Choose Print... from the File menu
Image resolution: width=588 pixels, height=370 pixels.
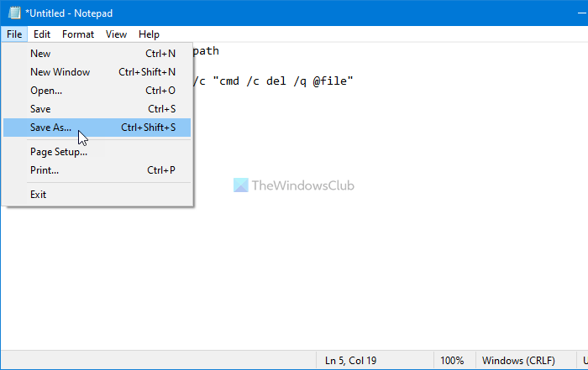97,170
